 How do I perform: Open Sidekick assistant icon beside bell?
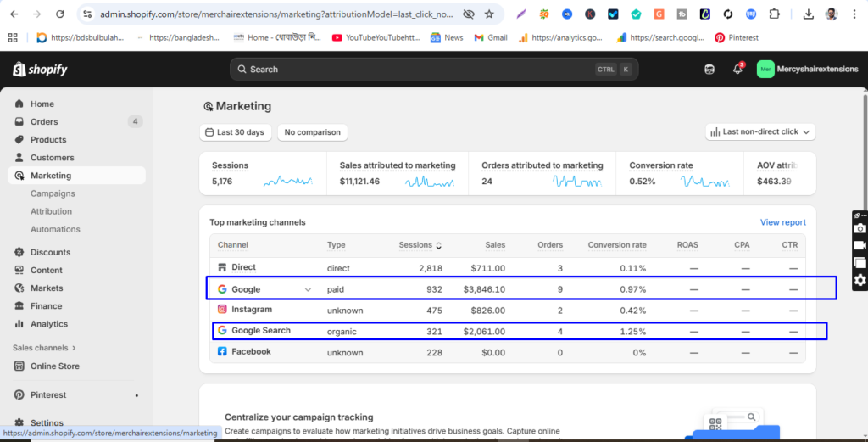click(x=709, y=70)
